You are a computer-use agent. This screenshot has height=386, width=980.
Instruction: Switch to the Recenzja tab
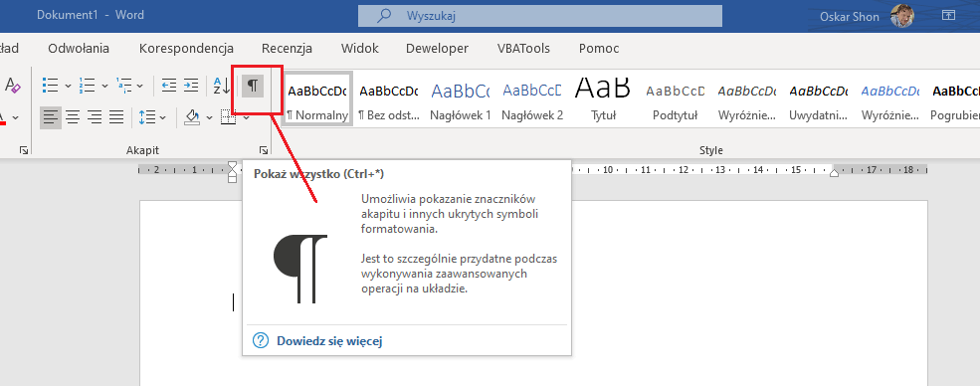pyautogui.click(x=287, y=48)
